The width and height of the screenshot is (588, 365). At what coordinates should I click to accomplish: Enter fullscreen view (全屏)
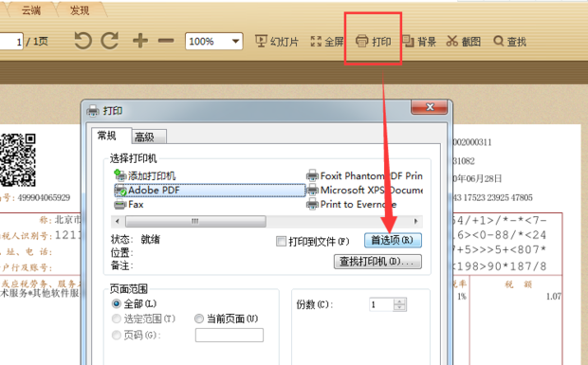[327, 41]
